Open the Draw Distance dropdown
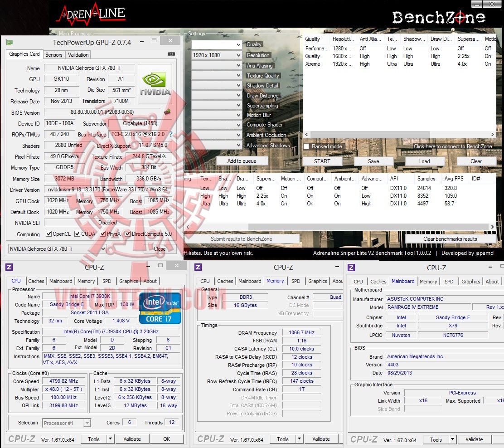504x448 pixels. click(216, 95)
